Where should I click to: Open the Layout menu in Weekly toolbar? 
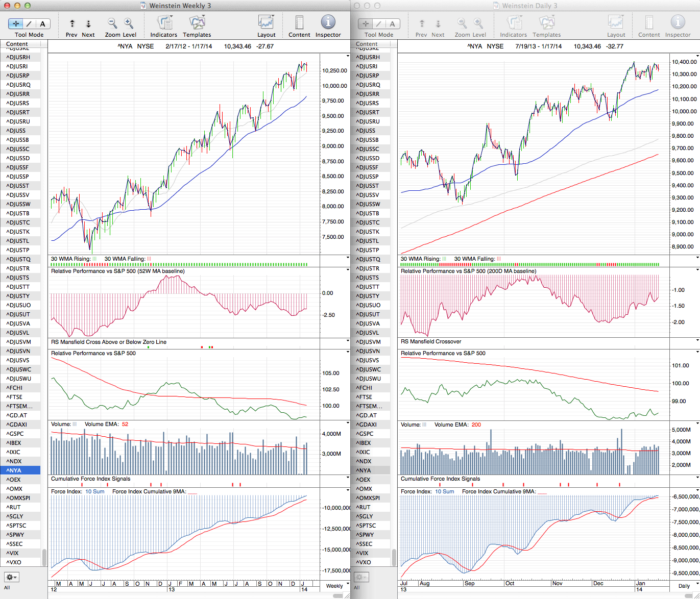pos(266,23)
